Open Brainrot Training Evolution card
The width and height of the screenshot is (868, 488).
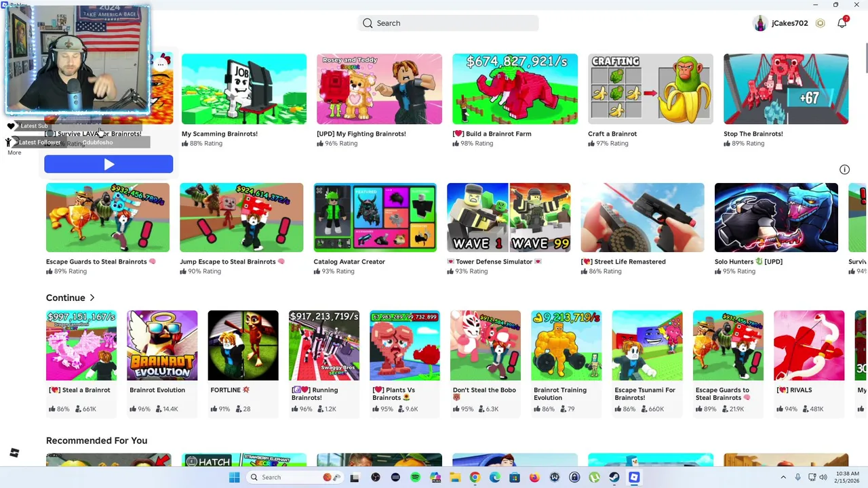566,346
